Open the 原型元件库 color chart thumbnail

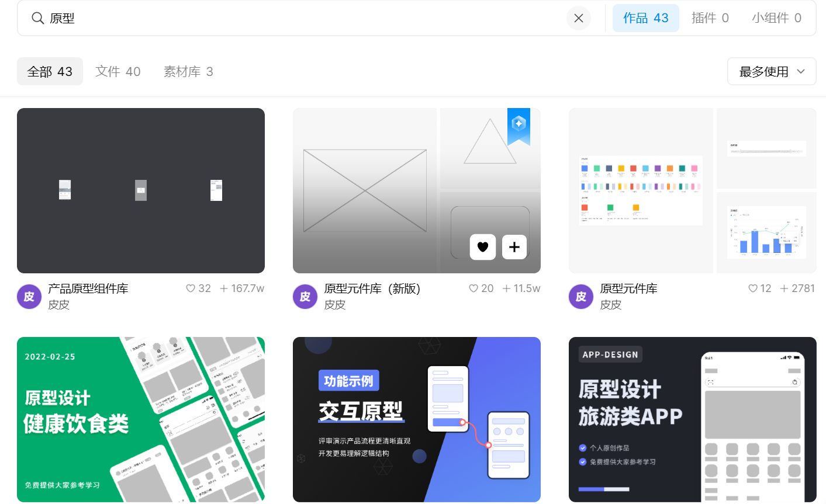pos(693,190)
